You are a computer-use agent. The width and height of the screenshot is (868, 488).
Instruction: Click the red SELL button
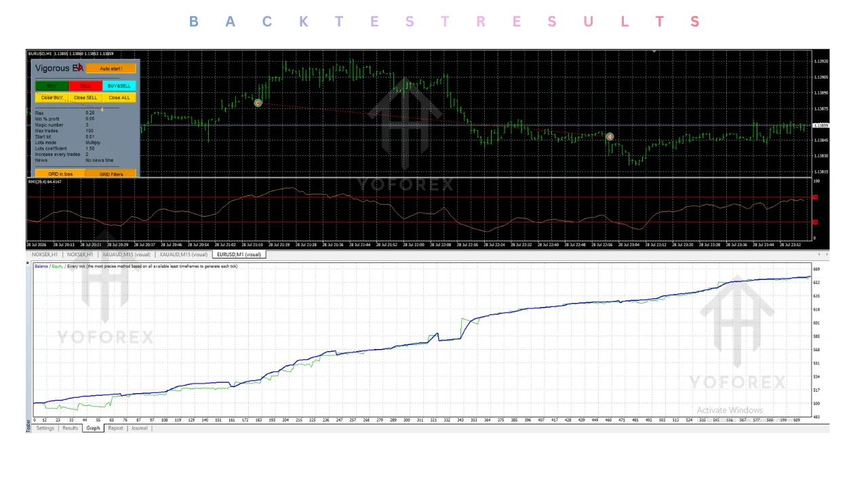(85, 86)
